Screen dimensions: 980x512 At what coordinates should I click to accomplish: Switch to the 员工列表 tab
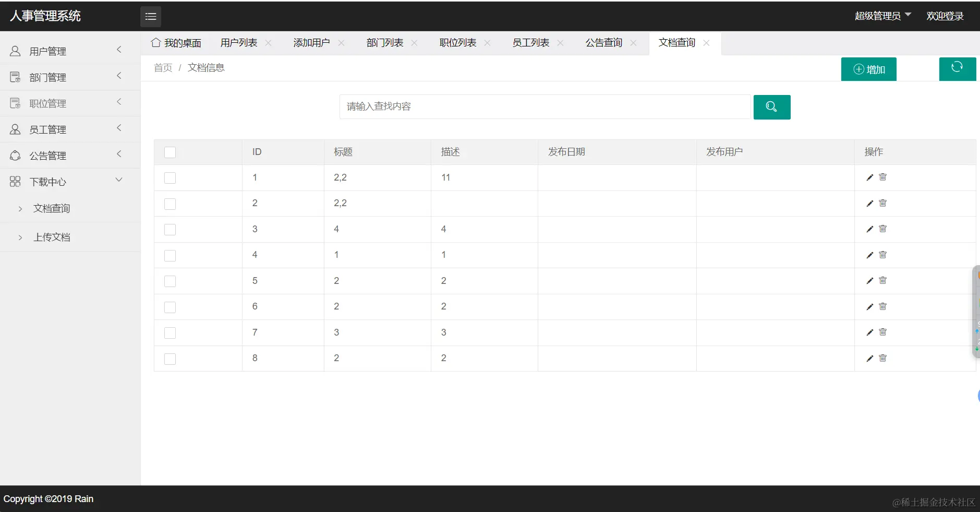coord(531,43)
